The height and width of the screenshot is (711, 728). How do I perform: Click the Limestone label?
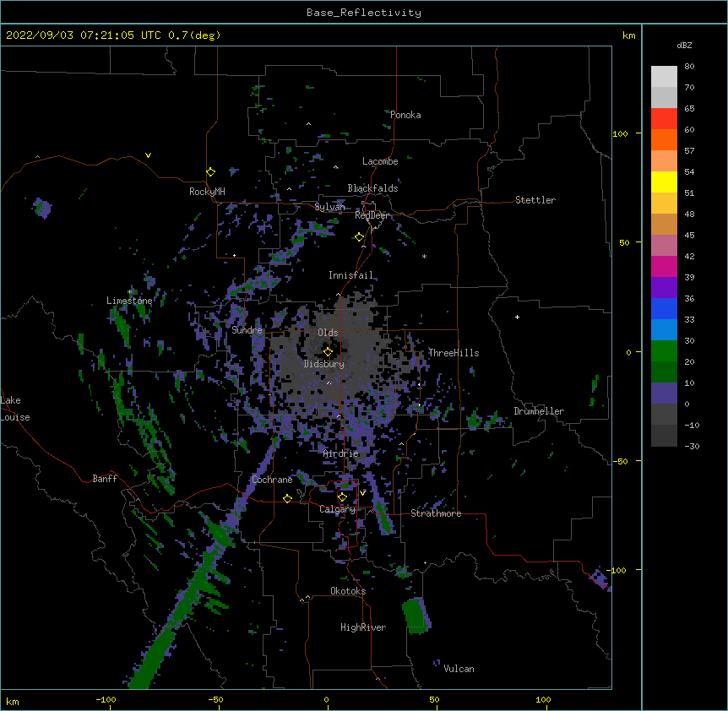(x=129, y=301)
